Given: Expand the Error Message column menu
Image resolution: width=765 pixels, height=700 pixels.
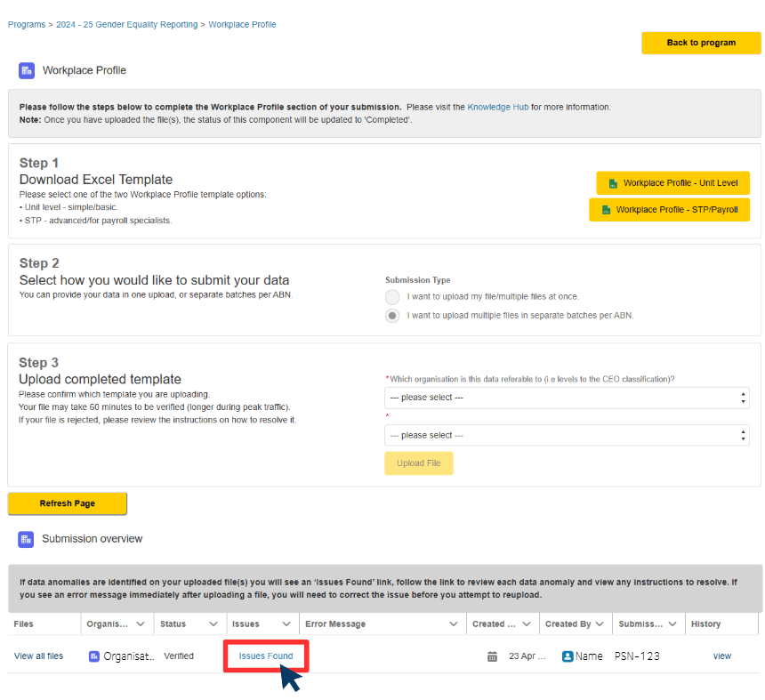Looking at the screenshot, I should click(x=454, y=624).
